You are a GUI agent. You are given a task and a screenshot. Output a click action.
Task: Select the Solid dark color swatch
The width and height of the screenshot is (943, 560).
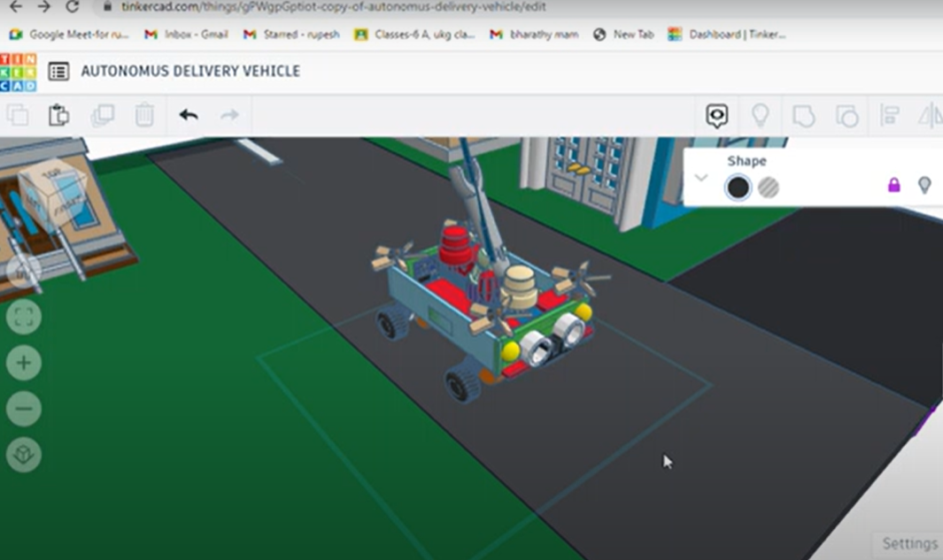(x=738, y=188)
